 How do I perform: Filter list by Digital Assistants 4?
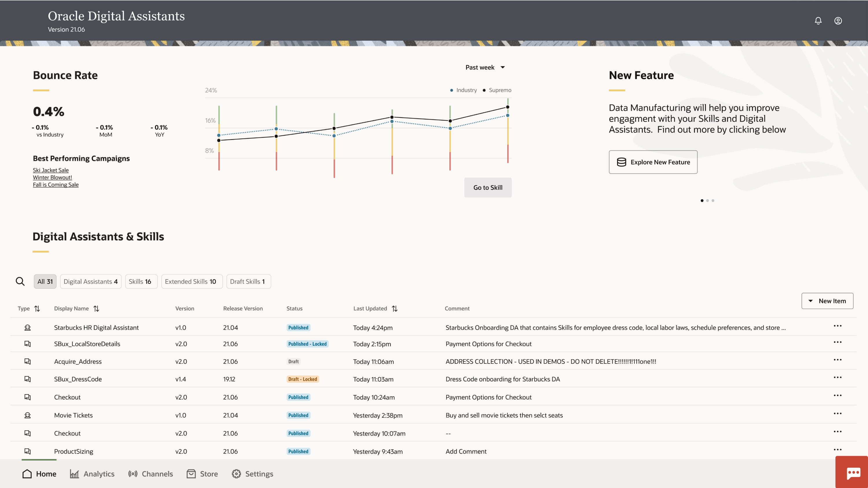point(91,281)
